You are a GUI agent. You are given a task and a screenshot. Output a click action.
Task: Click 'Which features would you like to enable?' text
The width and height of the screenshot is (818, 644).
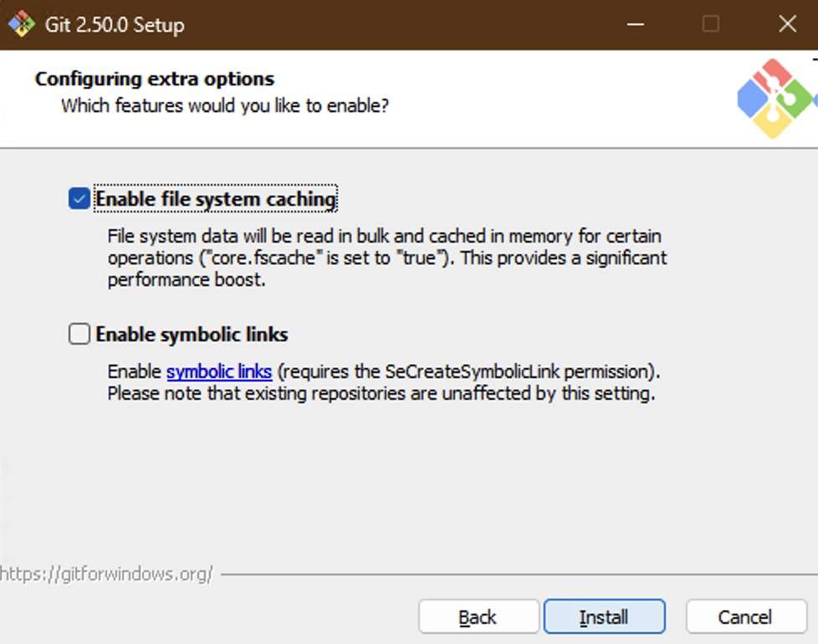click(x=225, y=105)
